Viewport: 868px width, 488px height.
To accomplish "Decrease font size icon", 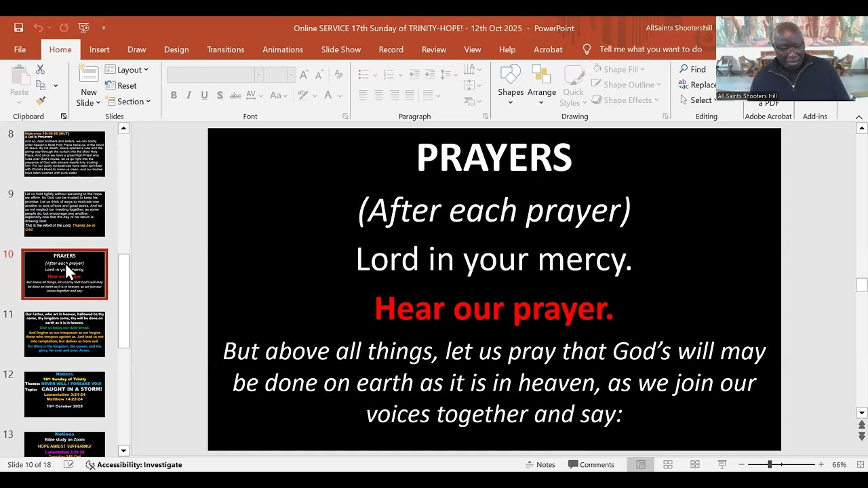I will (319, 75).
